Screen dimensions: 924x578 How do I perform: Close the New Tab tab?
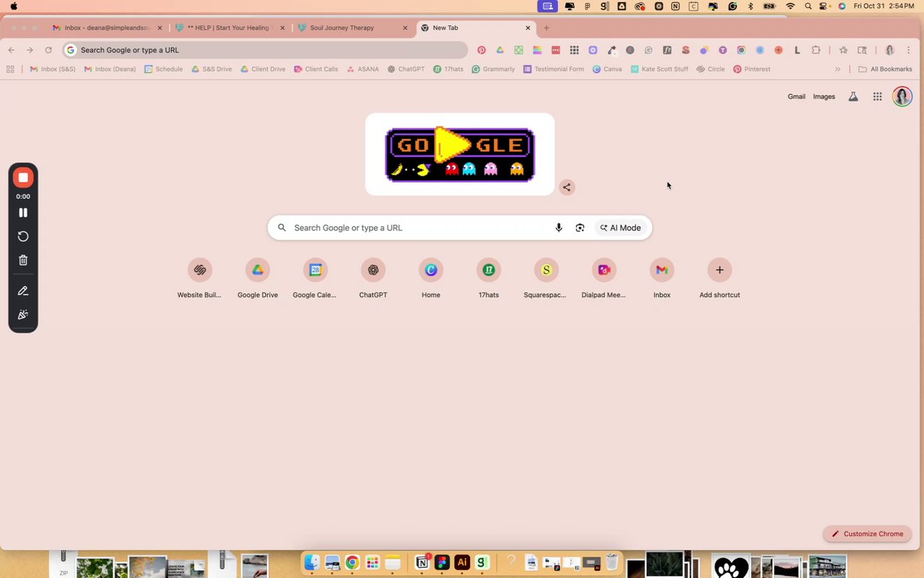(528, 28)
